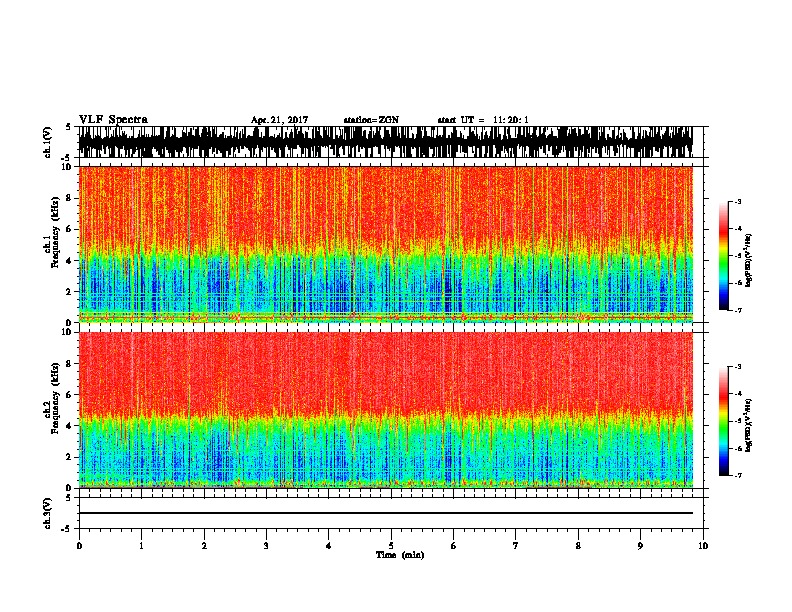Image resolution: width=792 pixels, height=612 pixels.
Task: Click the "10" tick ending the time axis
Action: 703,546
